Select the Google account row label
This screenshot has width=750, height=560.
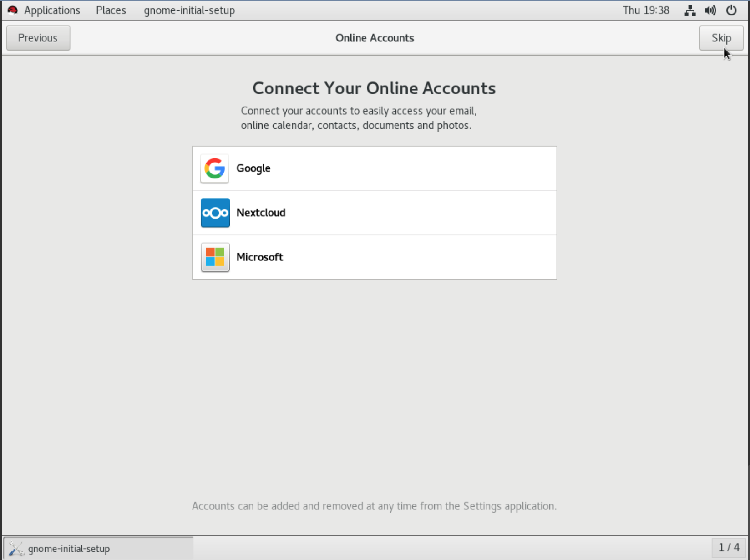point(253,168)
